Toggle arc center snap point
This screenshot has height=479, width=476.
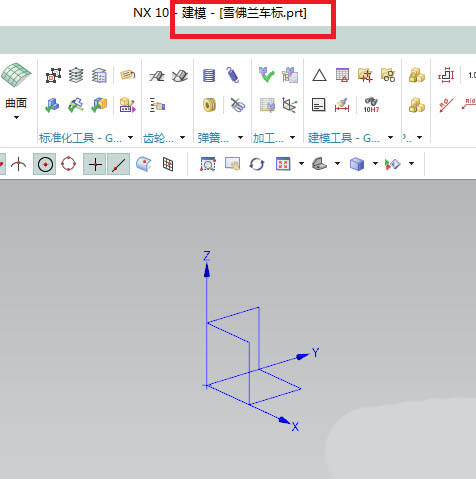(x=45, y=164)
